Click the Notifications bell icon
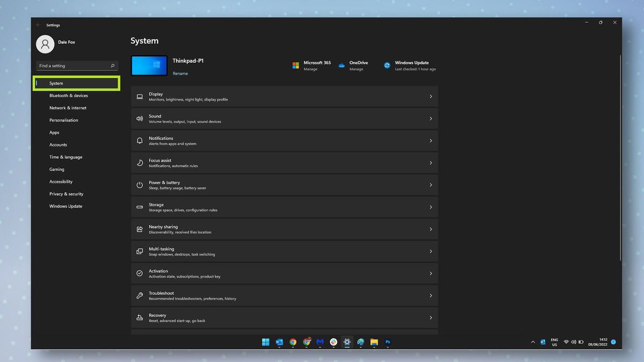 tap(140, 141)
